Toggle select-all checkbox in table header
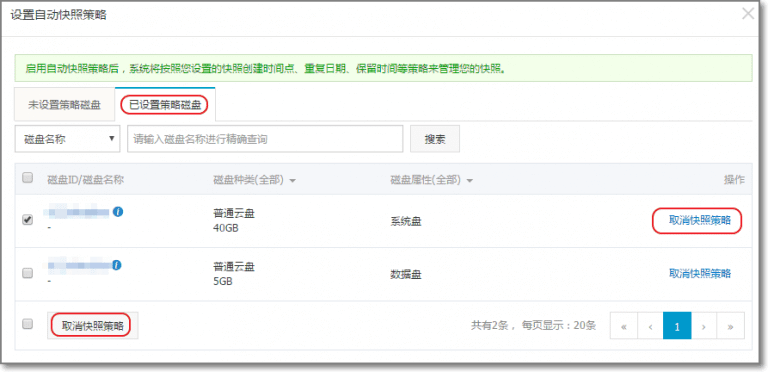Viewport: 768px width, 372px height. click(28, 178)
